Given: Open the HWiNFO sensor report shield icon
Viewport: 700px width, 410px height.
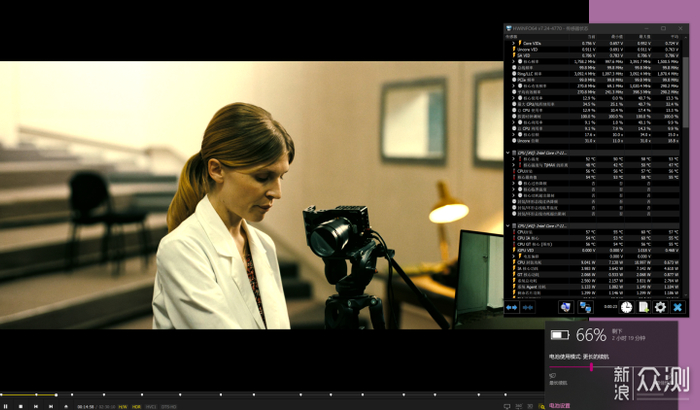Looking at the screenshot, I should tap(564, 307).
